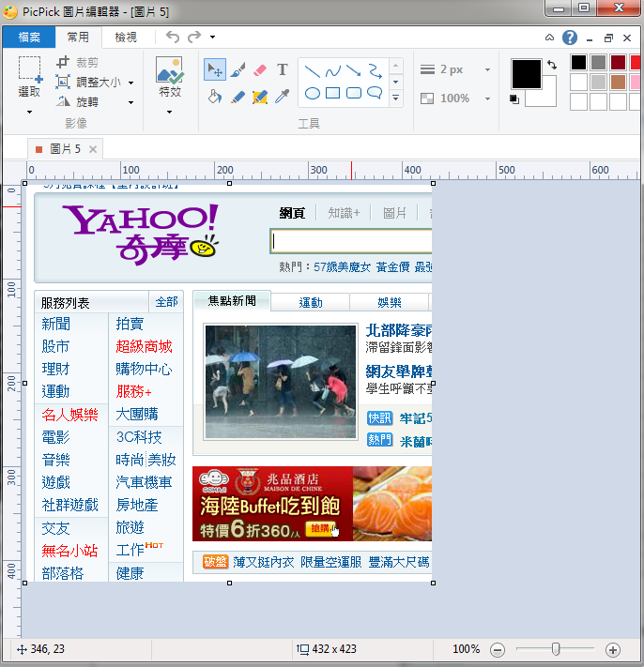This screenshot has width=644, height=667.
Task: Close the 圖片 5 document tab
Action: [93, 149]
